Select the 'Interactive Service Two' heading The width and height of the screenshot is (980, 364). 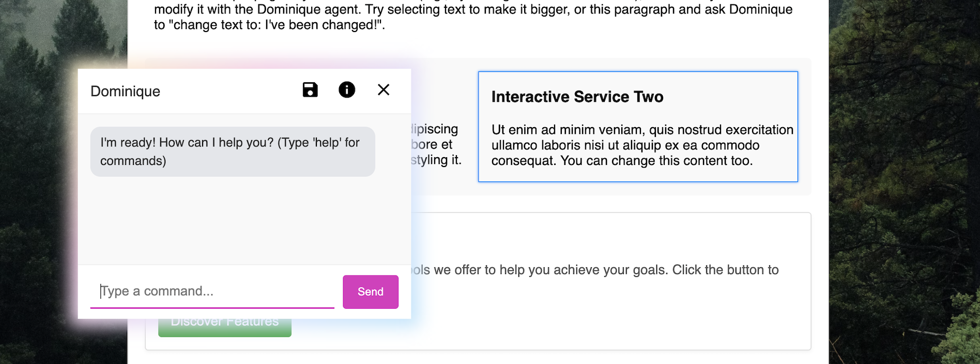coord(577,97)
